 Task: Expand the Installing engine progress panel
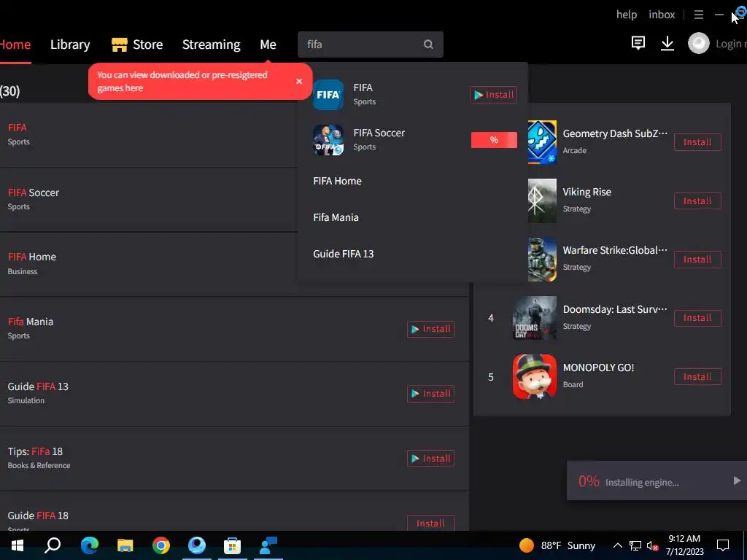pyautogui.click(x=737, y=481)
